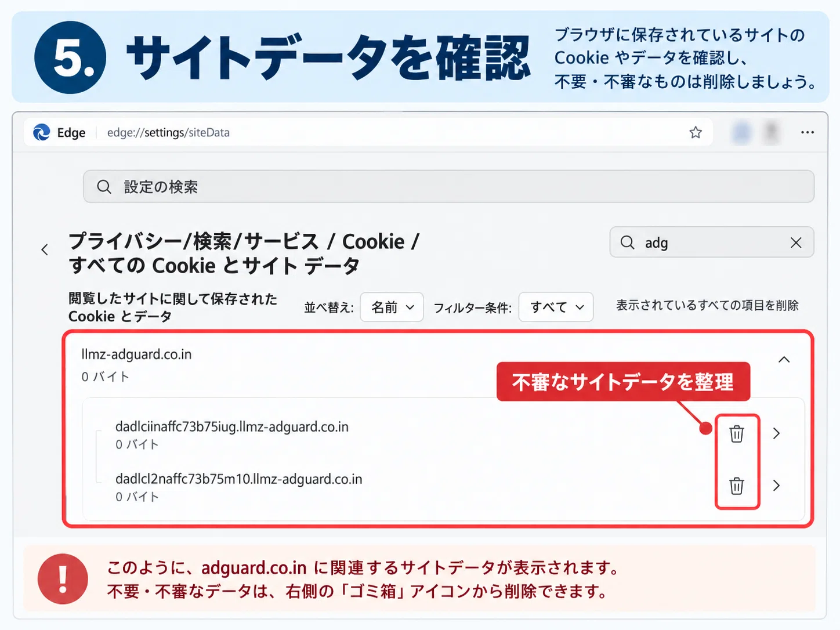Click the Edge logo icon in address bar
Viewport: 840px width, 630px height.
(42, 132)
